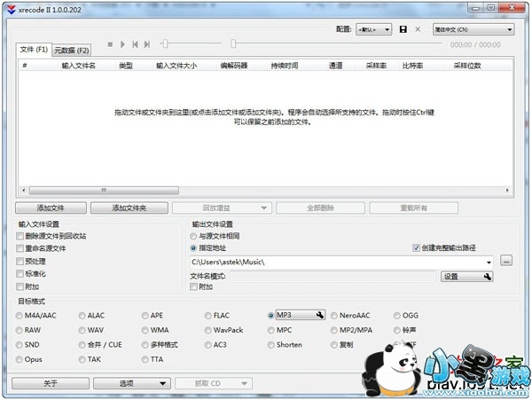This screenshot has height=400, width=532.
Task: Delete configuration with the X icon
Action: [418, 29]
